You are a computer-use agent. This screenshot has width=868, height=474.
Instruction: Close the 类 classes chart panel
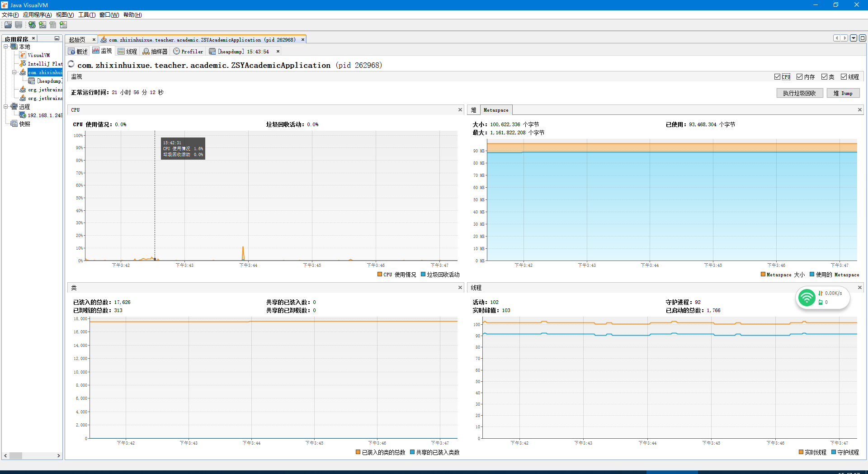click(460, 288)
